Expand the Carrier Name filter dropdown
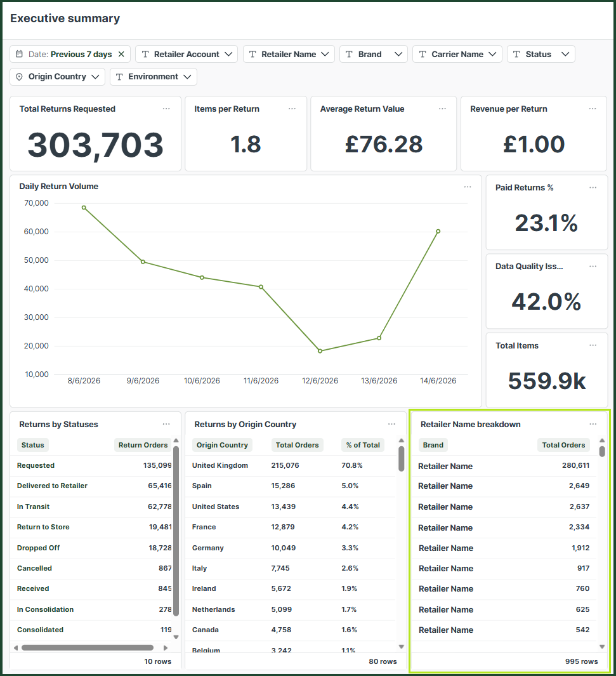The width and height of the screenshot is (616, 676). pyautogui.click(x=457, y=55)
